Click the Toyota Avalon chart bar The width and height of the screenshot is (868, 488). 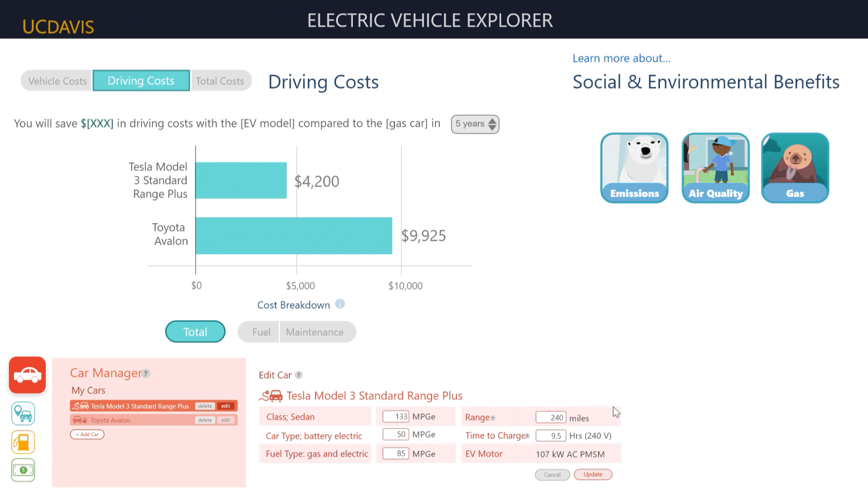point(294,236)
